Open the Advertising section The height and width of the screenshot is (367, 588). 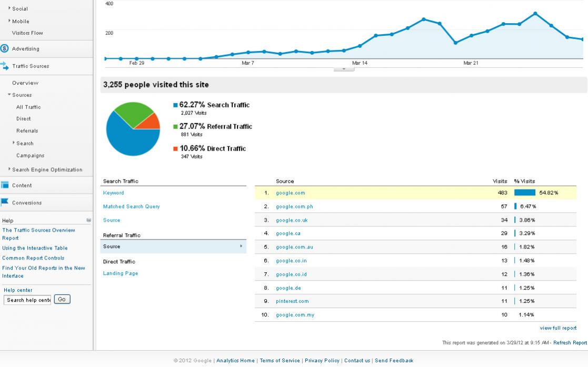pyautogui.click(x=25, y=49)
